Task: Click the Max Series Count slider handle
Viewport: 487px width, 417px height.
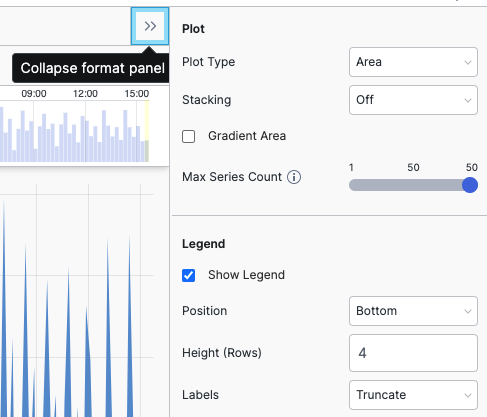Action: [470, 185]
